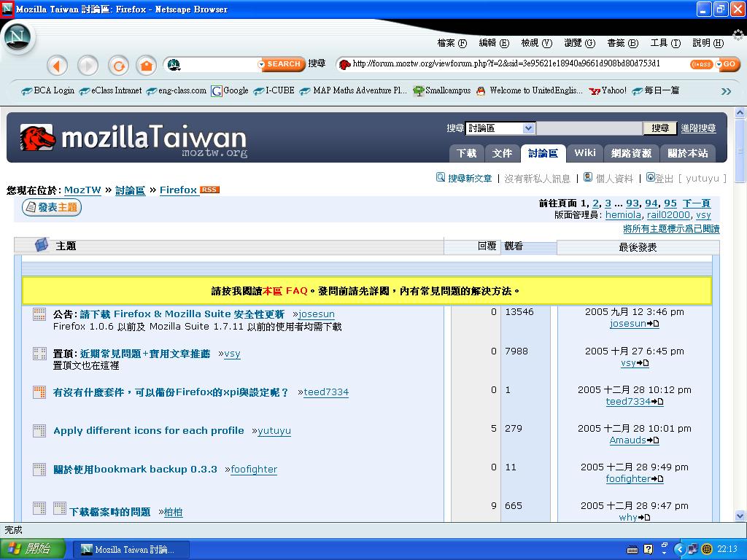Image resolution: width=747 pixels, height=560 pixels.
Task: Open 每日一篇 bookmark
Action: [x=656, y=90]
